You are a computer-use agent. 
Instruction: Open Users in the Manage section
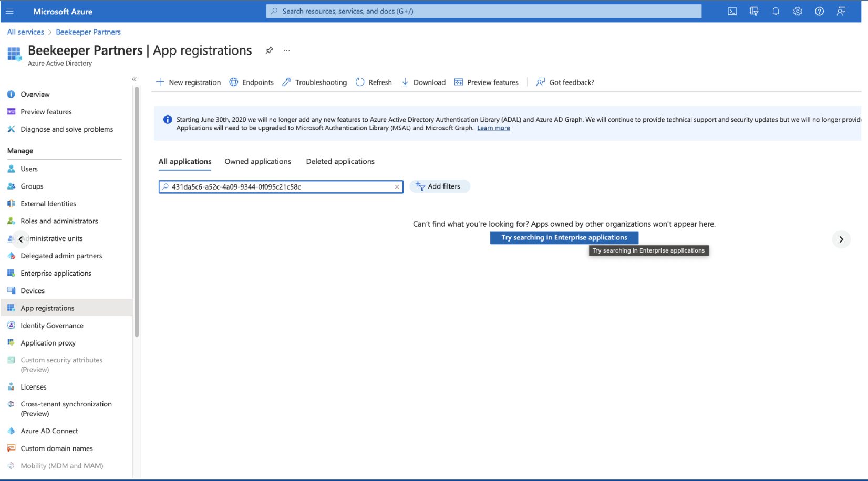[29, 169]
